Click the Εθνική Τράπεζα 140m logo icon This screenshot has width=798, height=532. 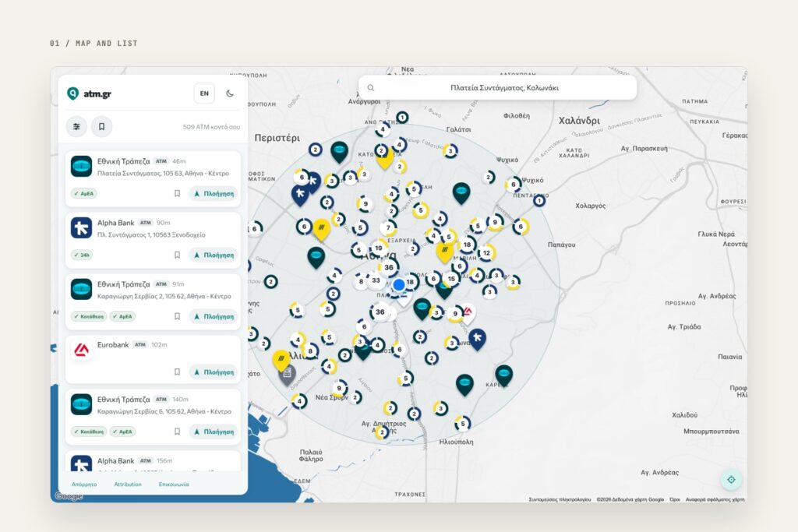coord(81,404)
